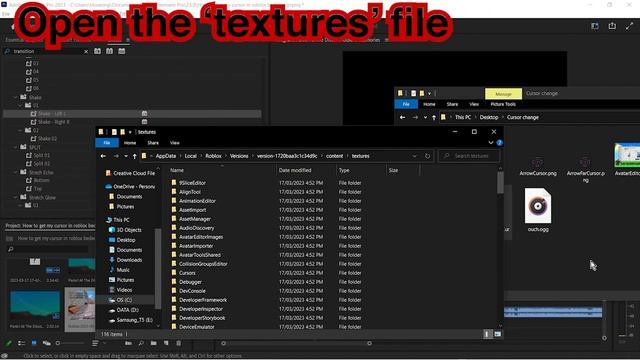Image resolution: width=640 pixels, height=360 pixels.
Task: Open the DevConsole folder
Action: pyautogui.click(x=192, y=291)
